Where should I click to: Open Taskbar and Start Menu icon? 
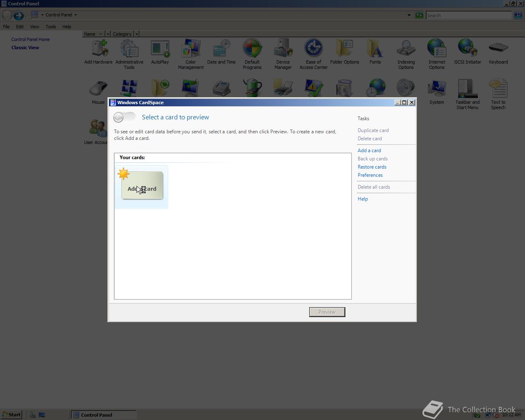[x=468, y=94]
